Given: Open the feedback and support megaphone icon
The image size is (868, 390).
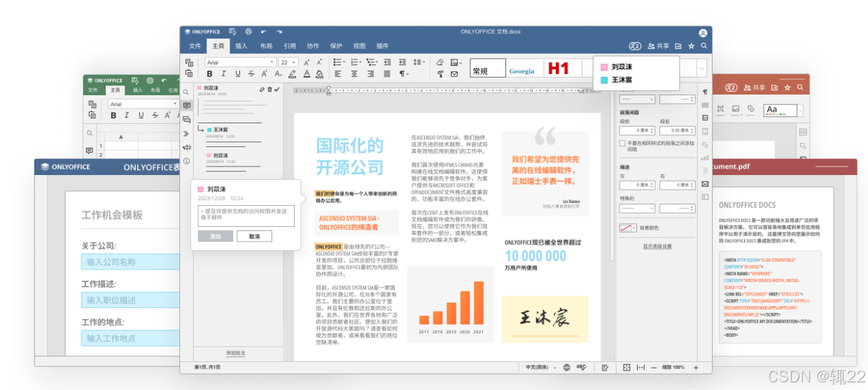Looking at the screenshot, I should coord(186,147).
